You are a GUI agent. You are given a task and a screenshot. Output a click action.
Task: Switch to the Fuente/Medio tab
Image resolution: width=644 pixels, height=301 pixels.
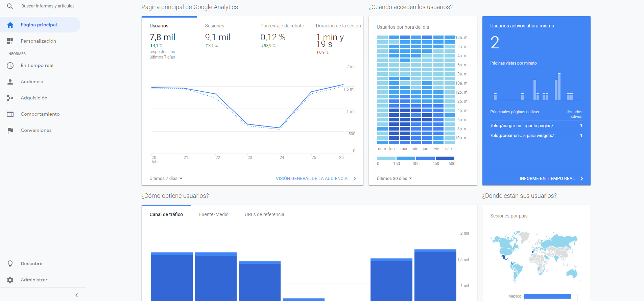[214, 214]
